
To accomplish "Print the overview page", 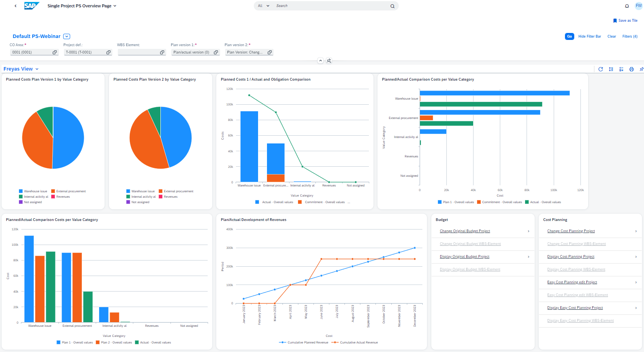I will click(632, 69).
